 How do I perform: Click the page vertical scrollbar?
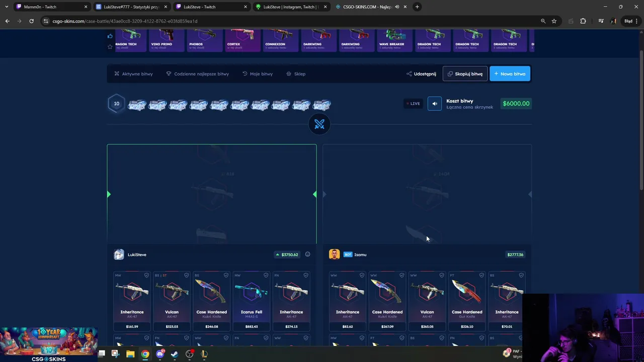tap(641, 121)
